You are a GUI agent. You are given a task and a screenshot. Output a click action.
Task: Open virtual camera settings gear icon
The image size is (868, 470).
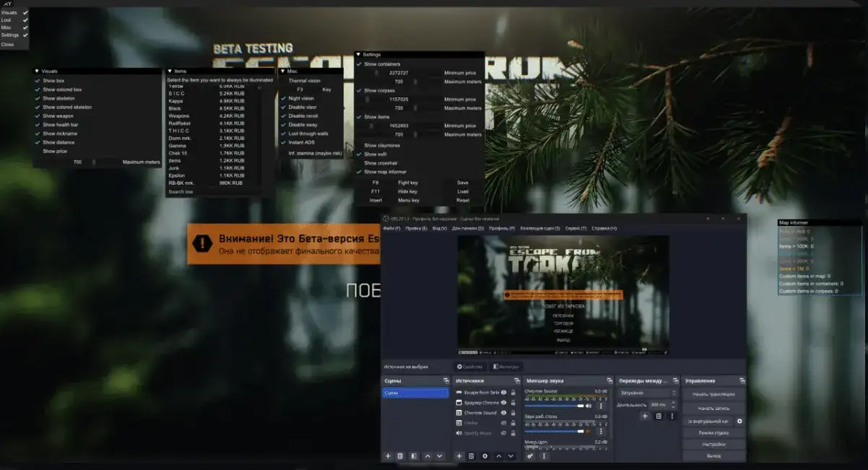(x=739, y=421)
